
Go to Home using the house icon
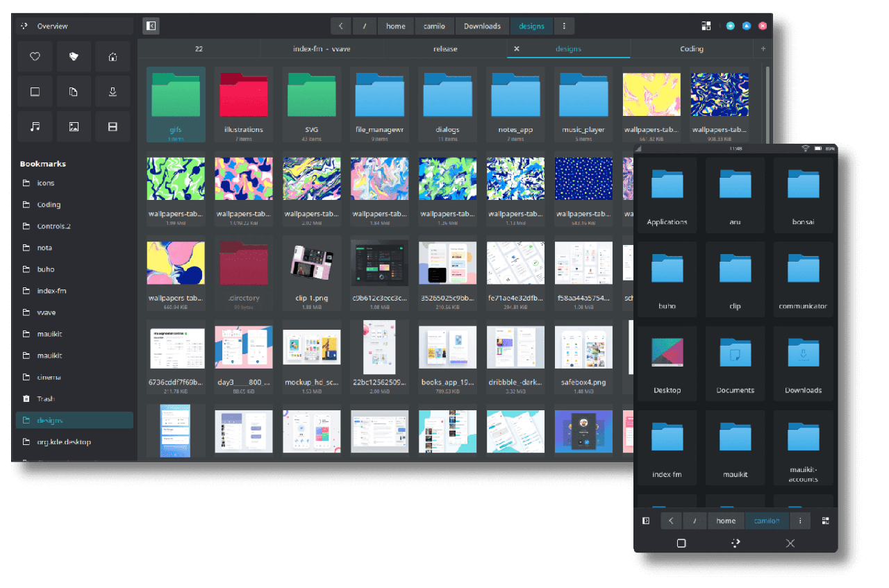[113, 57]
